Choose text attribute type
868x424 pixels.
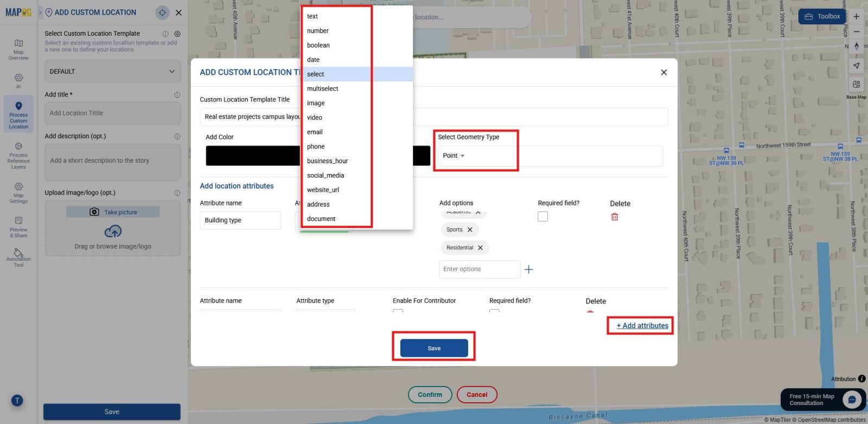click(x=357, y=16)
